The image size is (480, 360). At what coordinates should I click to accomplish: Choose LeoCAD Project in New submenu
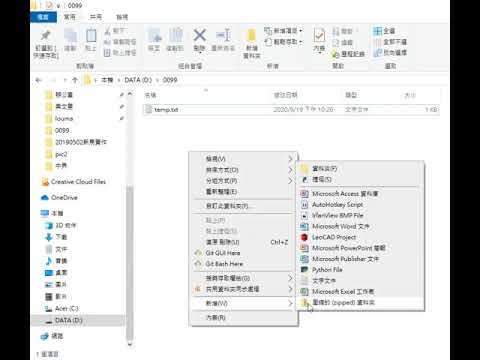pos(360,237)
